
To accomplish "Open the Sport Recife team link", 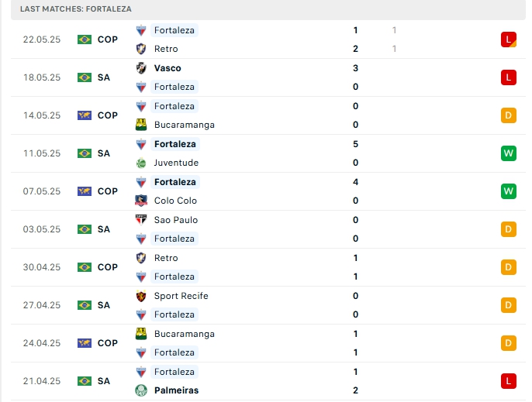I will pos(181,296).
